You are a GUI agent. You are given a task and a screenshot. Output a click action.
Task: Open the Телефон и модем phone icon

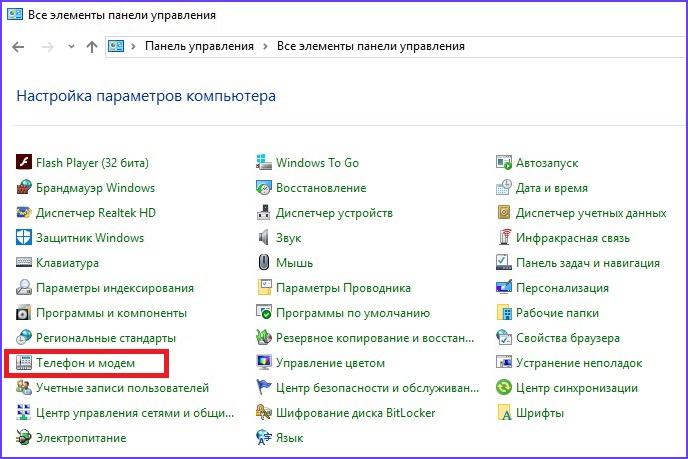[x=24, y=362]
